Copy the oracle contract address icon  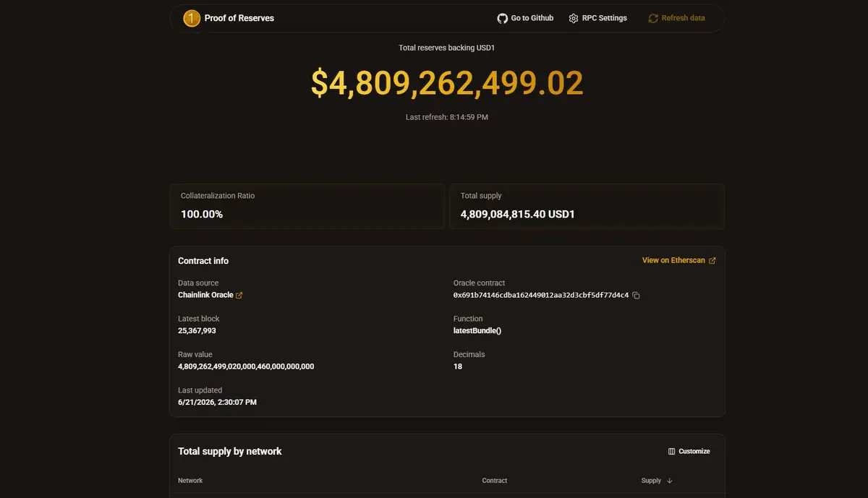click(x=637, y=295)
